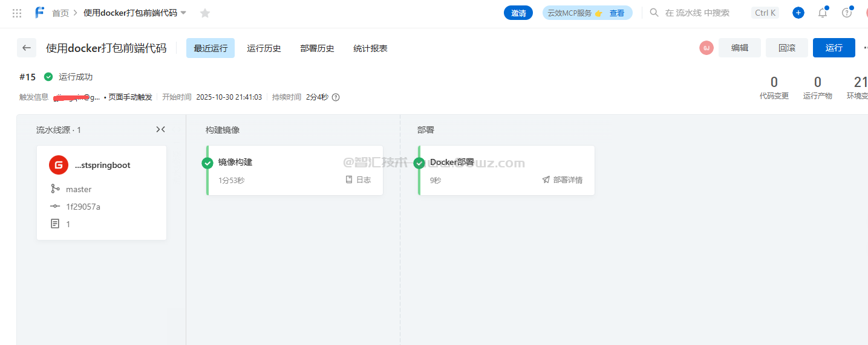Go back using the arrow button
868x345 pixels.
pyautogui.click(x=27, y=48)
